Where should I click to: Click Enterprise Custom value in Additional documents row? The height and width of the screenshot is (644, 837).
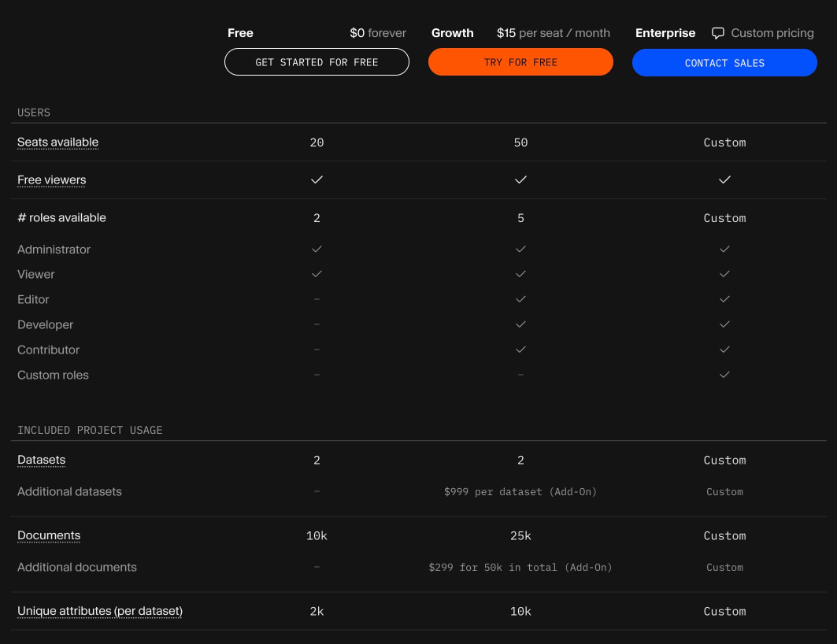coord(724,568)
